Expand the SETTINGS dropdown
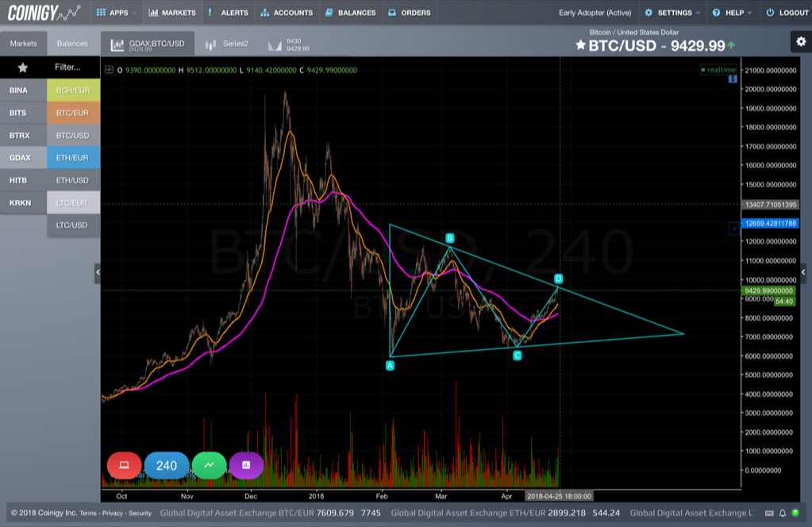 pos(672,13)
